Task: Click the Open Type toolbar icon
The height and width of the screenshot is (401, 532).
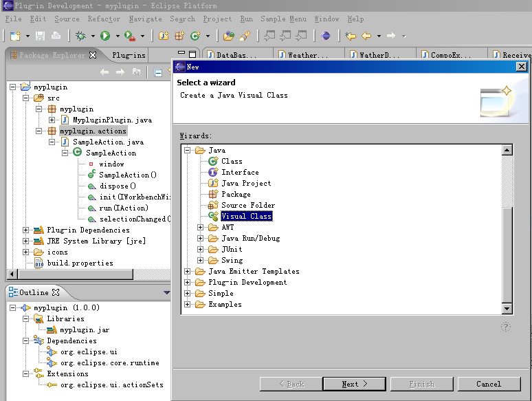Action: click(229, 36)
